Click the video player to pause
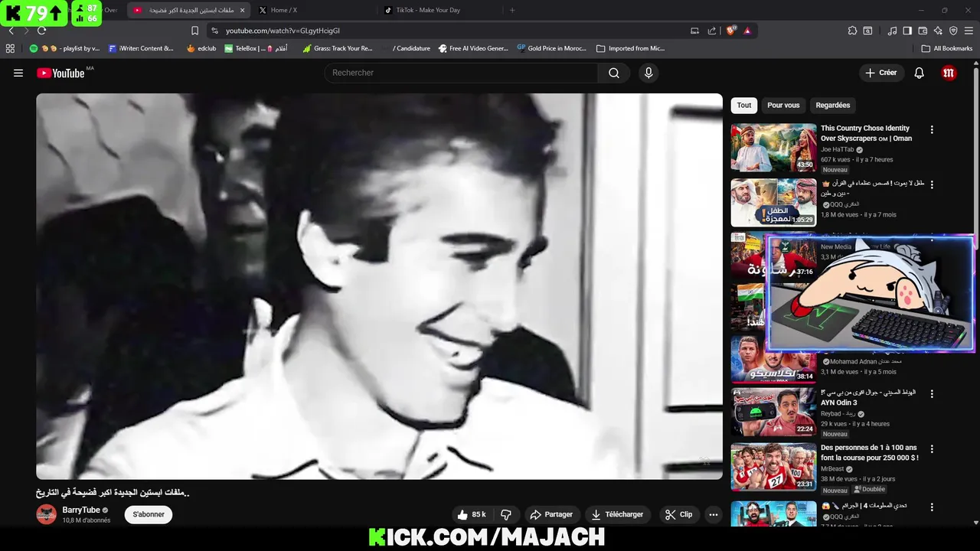This screenshot has width=980, height=551. (379, 286)
